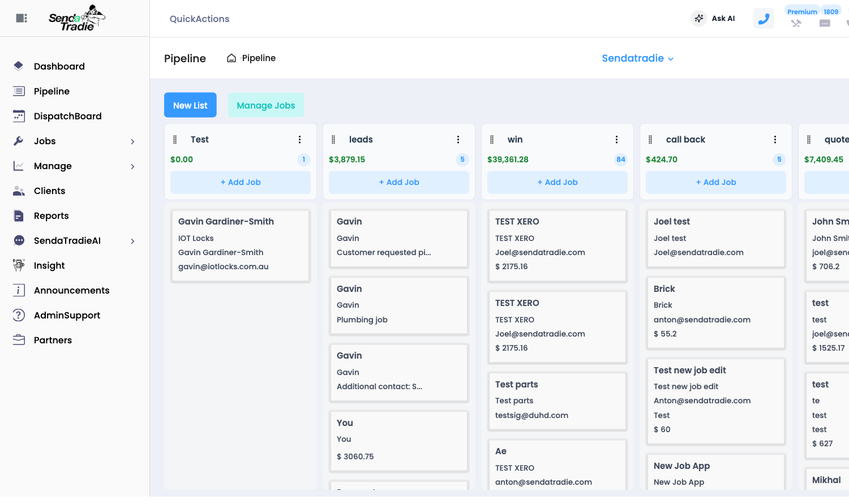
Task: Click the Reports document icon
Action: click(19, 216)
